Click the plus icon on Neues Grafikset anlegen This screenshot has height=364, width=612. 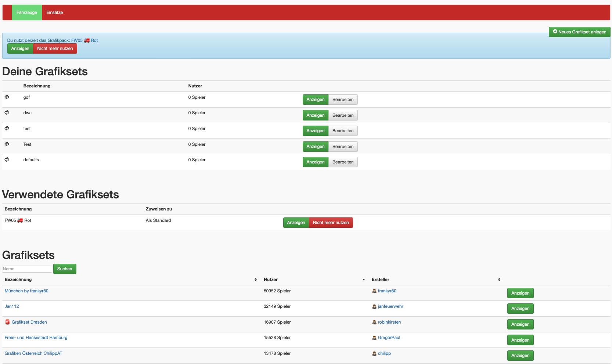pyautogui.click(x=555, y=32)
